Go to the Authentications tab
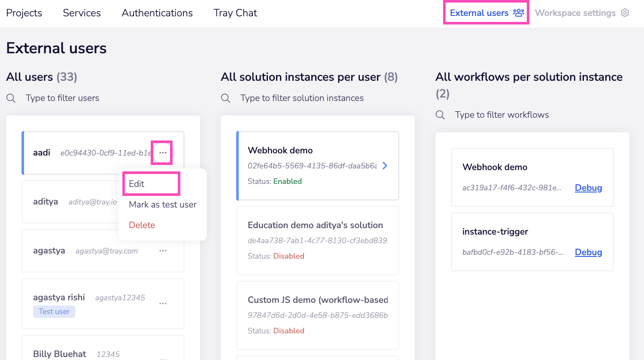 pyautogui.click(x=157, y=13)
